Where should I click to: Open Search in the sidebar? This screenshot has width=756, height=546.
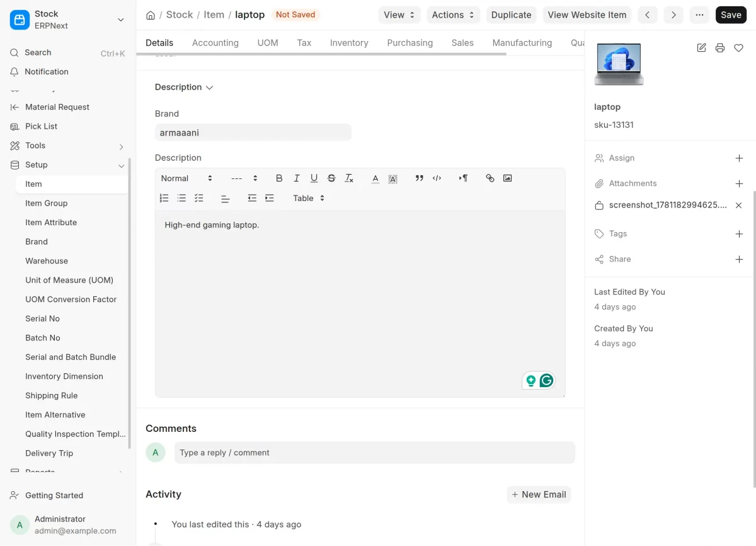pos(68,53)
